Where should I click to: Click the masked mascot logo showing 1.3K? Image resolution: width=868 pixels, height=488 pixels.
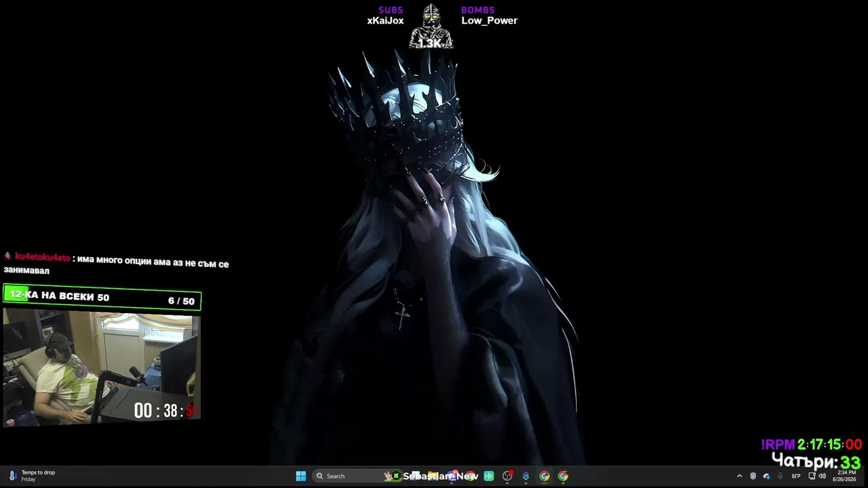pyautogui.click(x=431, y=27)
